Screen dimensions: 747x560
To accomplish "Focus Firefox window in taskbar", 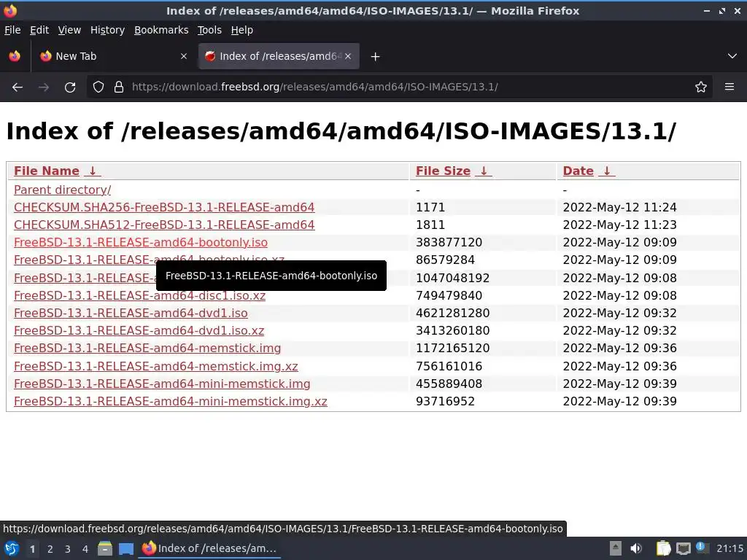I will click(x=209, y=548).
